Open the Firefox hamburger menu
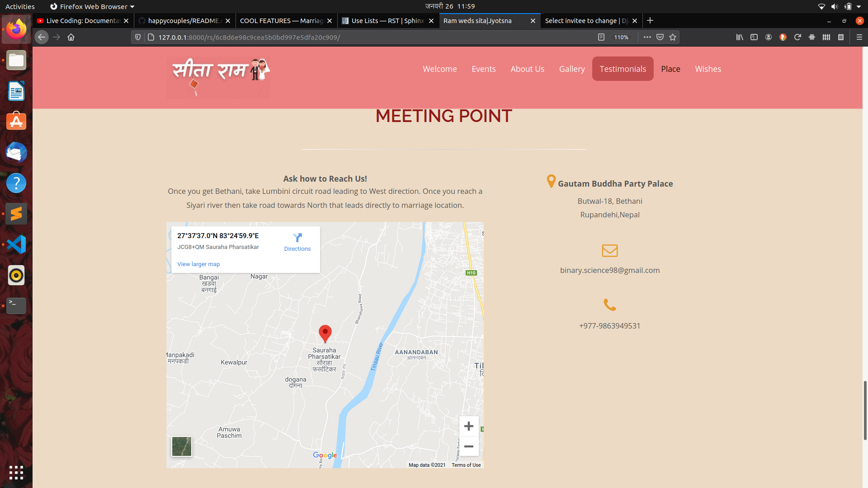 click(859, 37)
